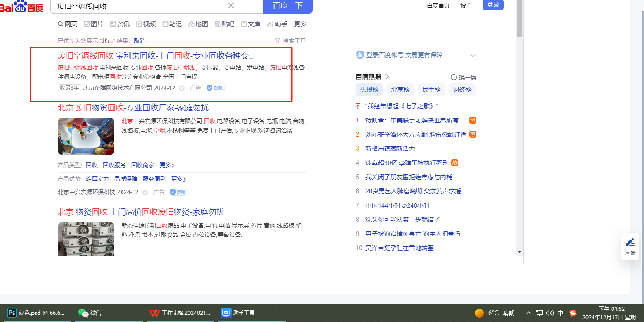Viewport: 644px width, 322px height.
Task: Click the 回收 product type link
Action: point(92,165)
